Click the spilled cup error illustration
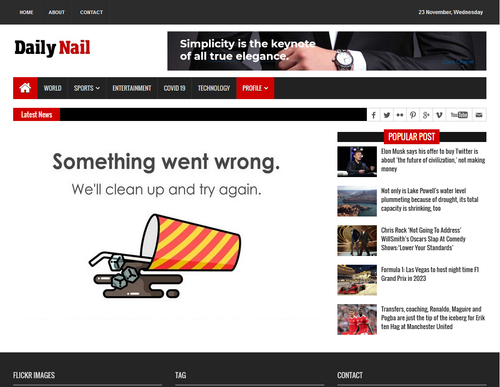Image resolution: width=500 pixels, height=387 pixels. point(165,256)
